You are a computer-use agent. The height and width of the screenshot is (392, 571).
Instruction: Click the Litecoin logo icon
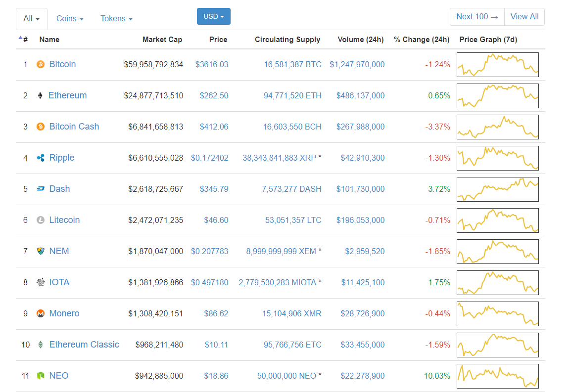pos(41,220)
